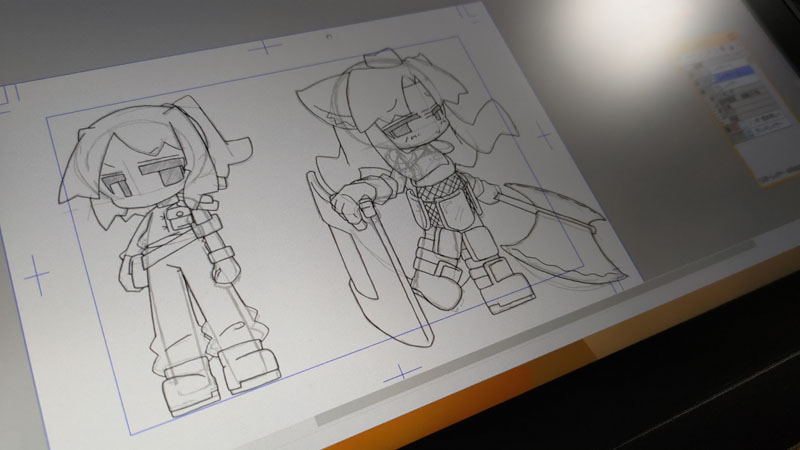Select the blue highlighted layer in layers panel
The width and height of the screenshot is (800, 450).
point(734,74)
